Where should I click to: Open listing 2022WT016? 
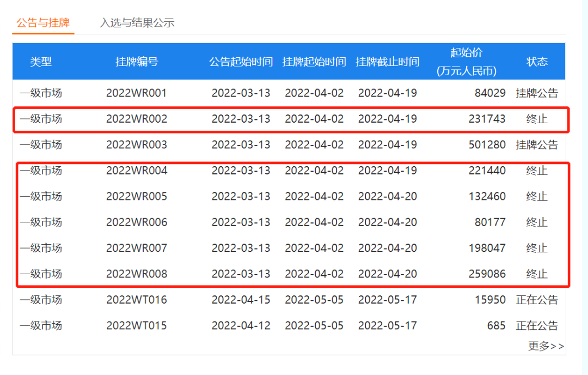coord(137,300)
